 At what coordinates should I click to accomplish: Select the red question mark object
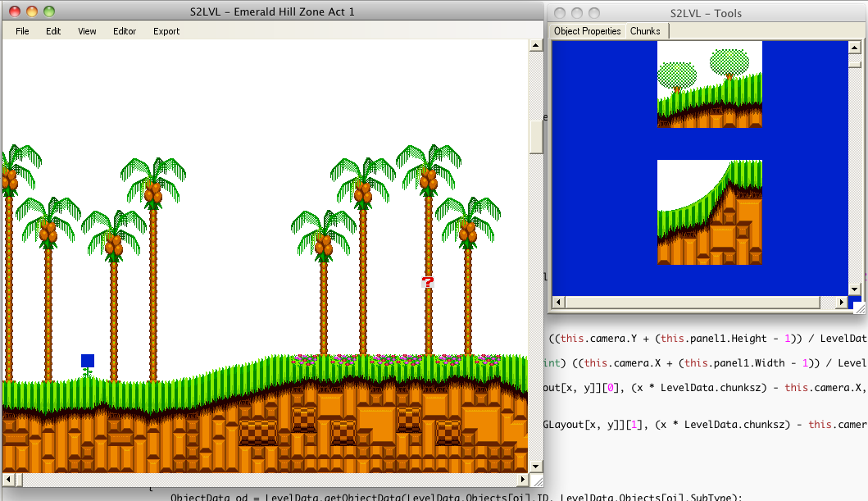[x=427, y=282]
